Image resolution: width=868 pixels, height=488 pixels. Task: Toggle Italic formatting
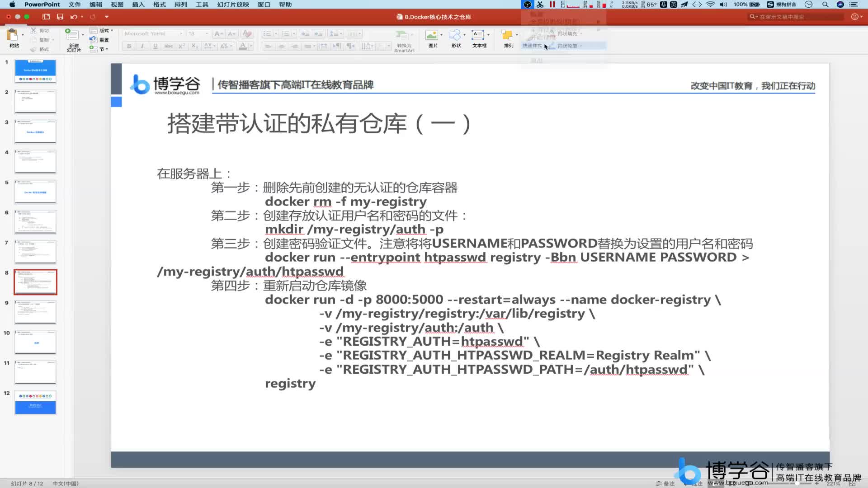pos(142,46)
